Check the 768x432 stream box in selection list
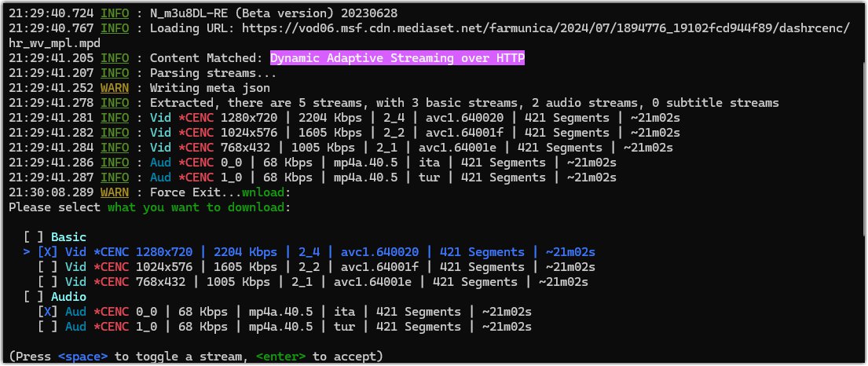Screen dimensions: 868x366 48,282
